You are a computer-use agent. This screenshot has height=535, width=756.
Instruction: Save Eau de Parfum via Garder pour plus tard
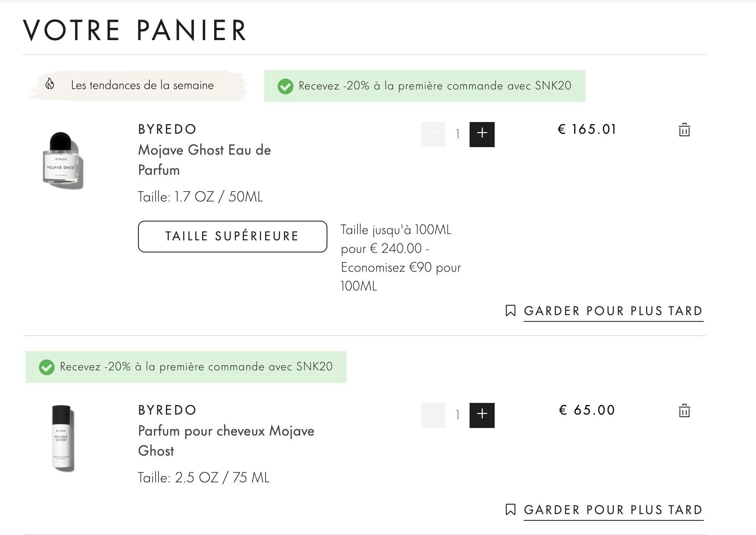613,311
